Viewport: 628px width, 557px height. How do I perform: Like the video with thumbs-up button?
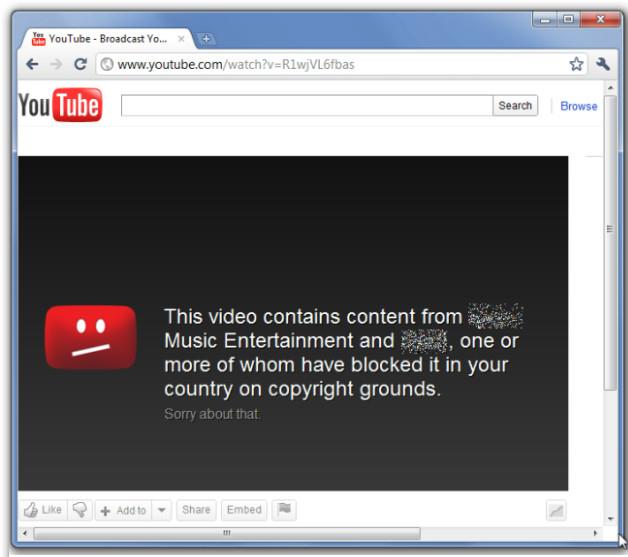[43, 510]
